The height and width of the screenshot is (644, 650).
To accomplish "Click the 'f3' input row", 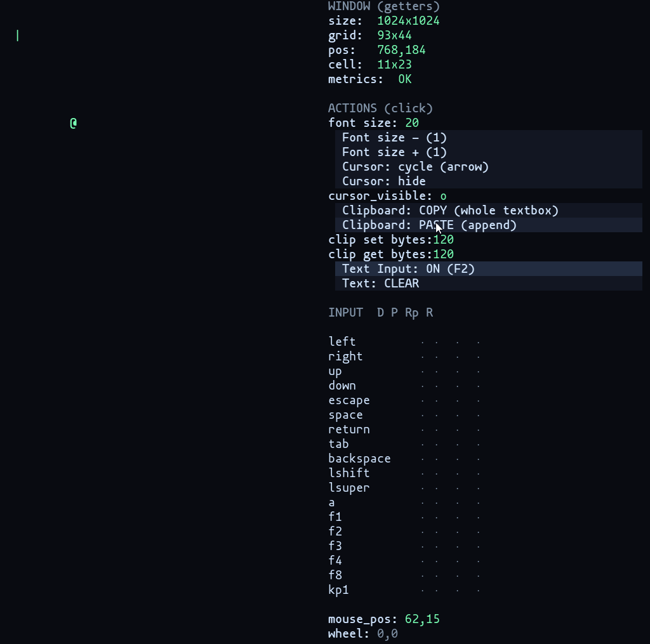I will click(x=404, y=546).
